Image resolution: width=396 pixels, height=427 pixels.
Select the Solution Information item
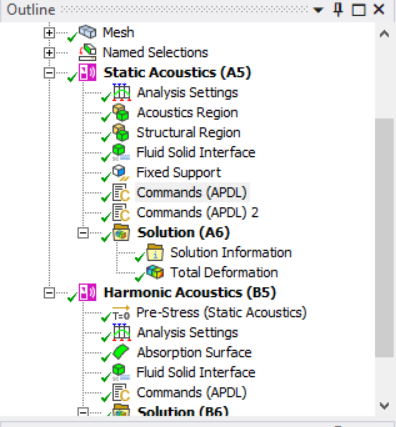(231, 252)
